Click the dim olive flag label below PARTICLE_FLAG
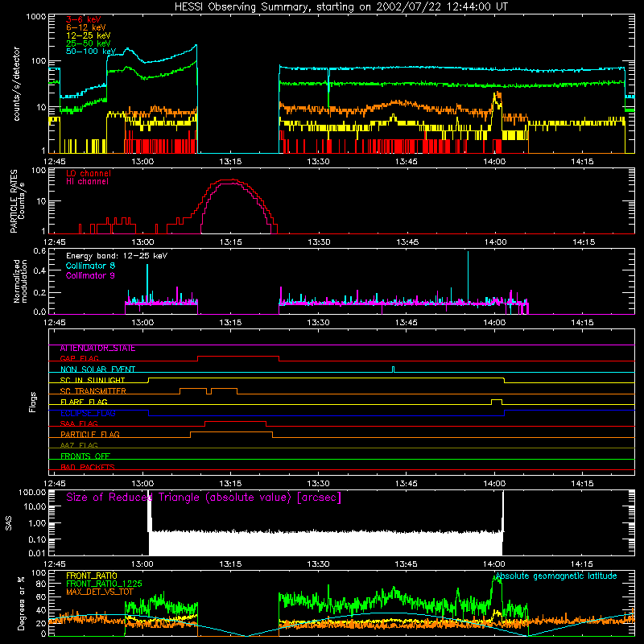644x644 pixels. click(x=79, y=445)
